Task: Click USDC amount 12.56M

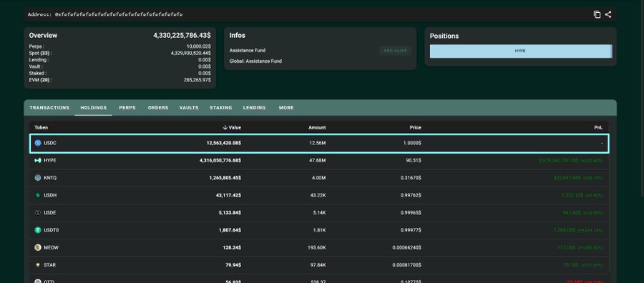Action: coord(318,143)
